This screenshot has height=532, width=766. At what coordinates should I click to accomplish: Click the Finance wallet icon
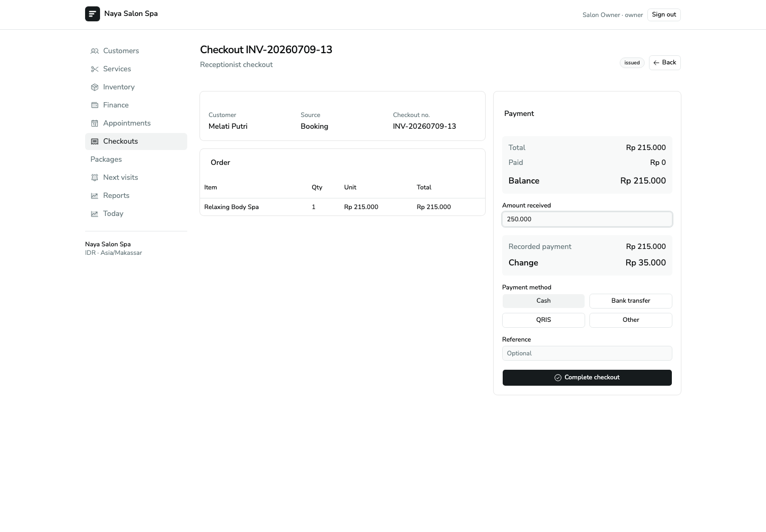(95, 105)
